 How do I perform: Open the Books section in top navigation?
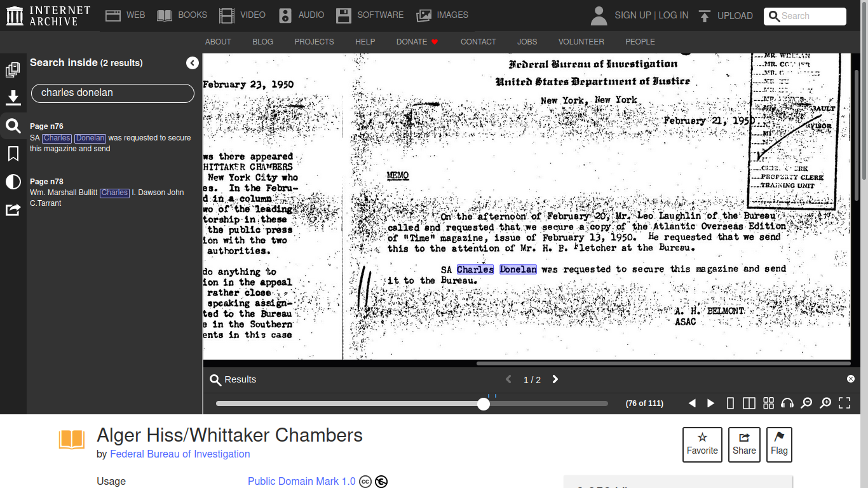point(182,15)
